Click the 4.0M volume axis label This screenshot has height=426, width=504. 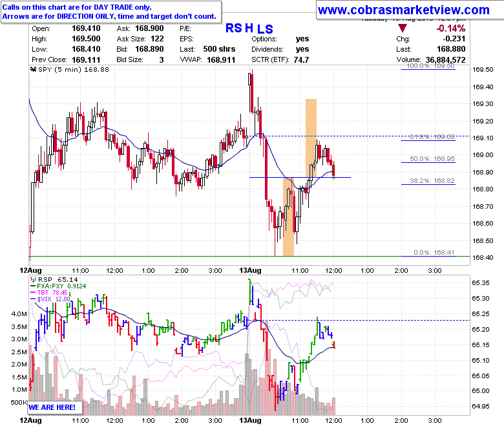tap(19, 314)
